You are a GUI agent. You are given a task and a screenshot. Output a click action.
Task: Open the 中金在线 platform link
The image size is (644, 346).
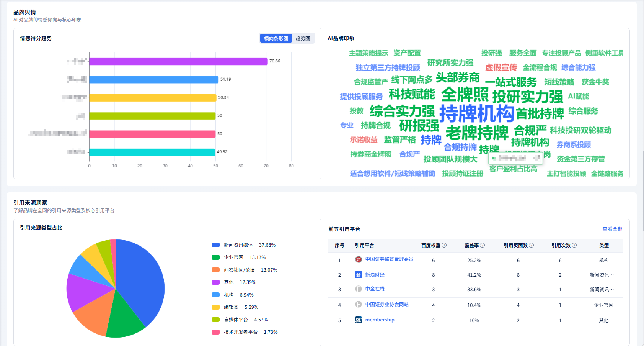tap(375, 289)
